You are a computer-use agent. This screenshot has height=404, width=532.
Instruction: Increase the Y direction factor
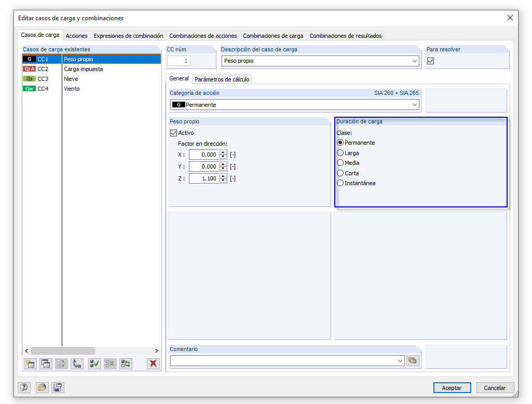223,164
